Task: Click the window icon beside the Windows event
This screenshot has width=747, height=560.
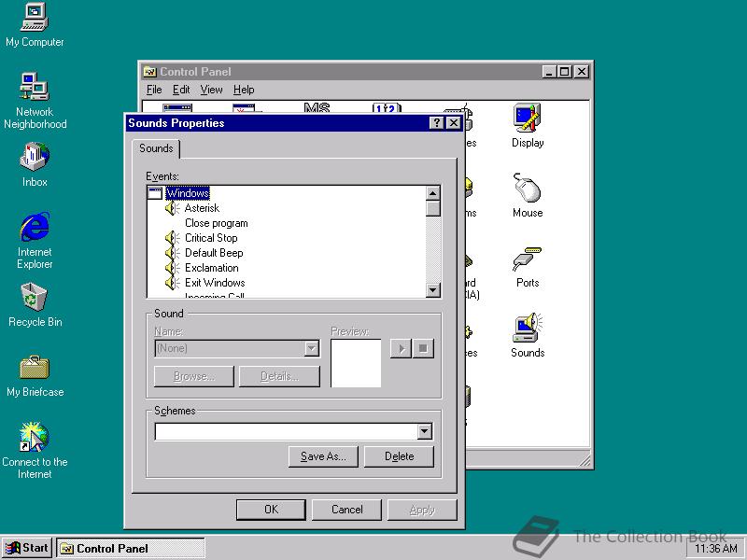Action: pos(155,193)
